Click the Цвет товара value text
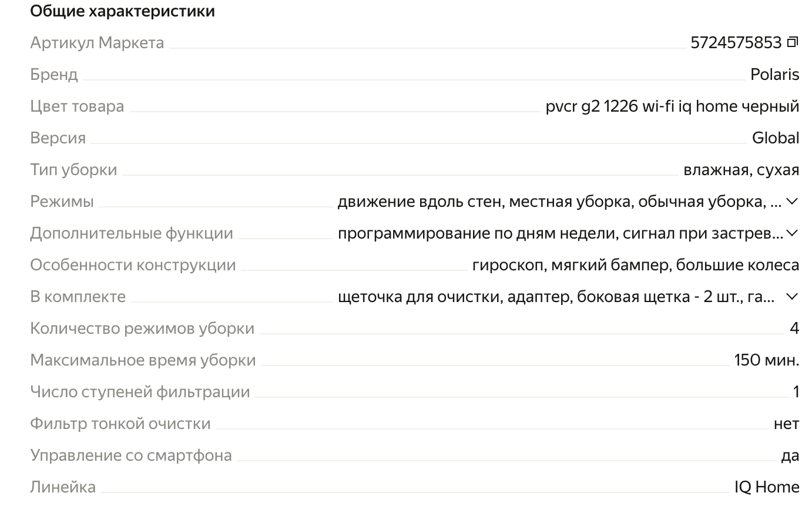Image resolution: width=812 pixels, height=506 pixels. point(672,106)
